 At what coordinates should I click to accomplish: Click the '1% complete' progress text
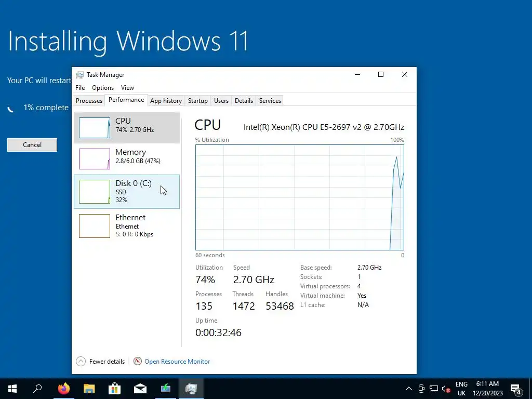coord(46,108)
